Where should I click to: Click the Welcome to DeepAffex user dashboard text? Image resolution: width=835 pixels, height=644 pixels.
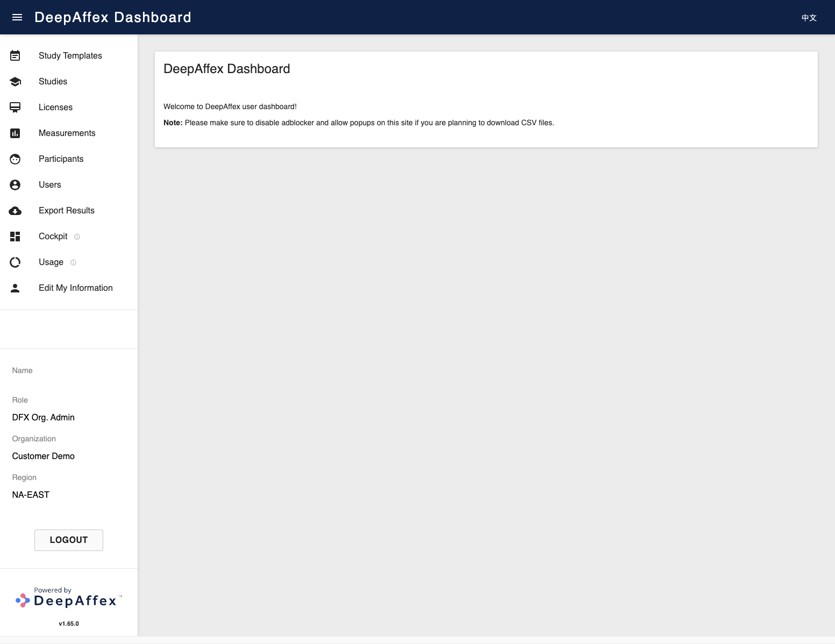pyautogui.click(x=230, y=106)
